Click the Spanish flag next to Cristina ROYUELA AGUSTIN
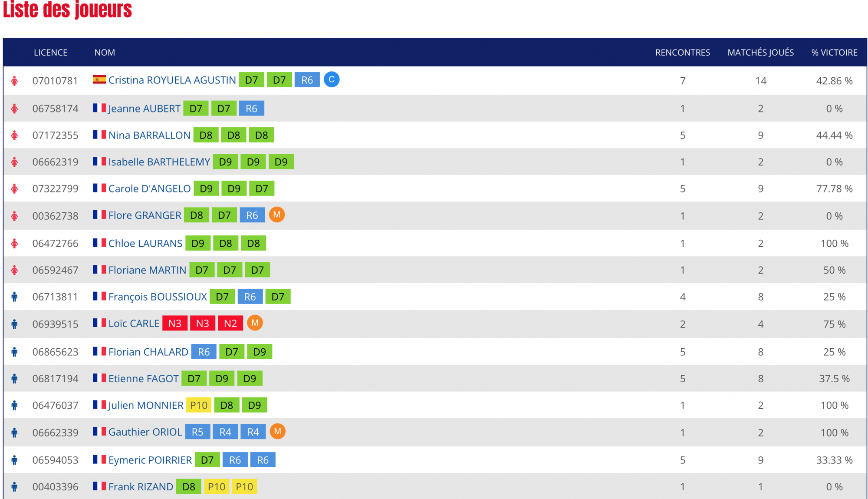The image size is (868, 499). 99,79
